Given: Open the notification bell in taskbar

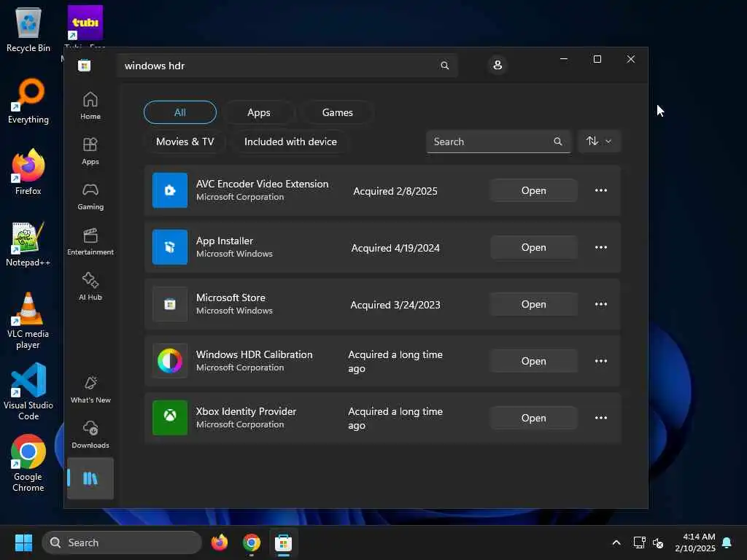Looking at the screenshot, I should click(727, 542).
